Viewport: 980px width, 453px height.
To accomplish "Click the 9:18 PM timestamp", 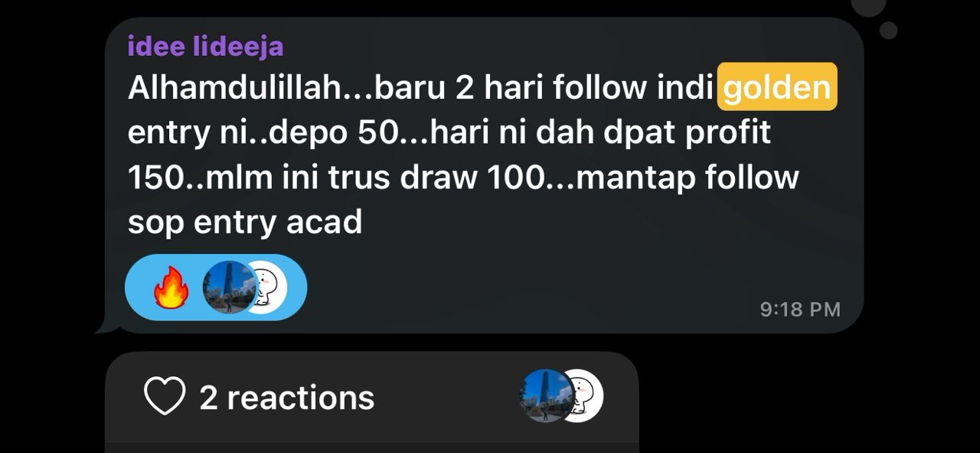I will pyautogui.click(x=800, y=309).
